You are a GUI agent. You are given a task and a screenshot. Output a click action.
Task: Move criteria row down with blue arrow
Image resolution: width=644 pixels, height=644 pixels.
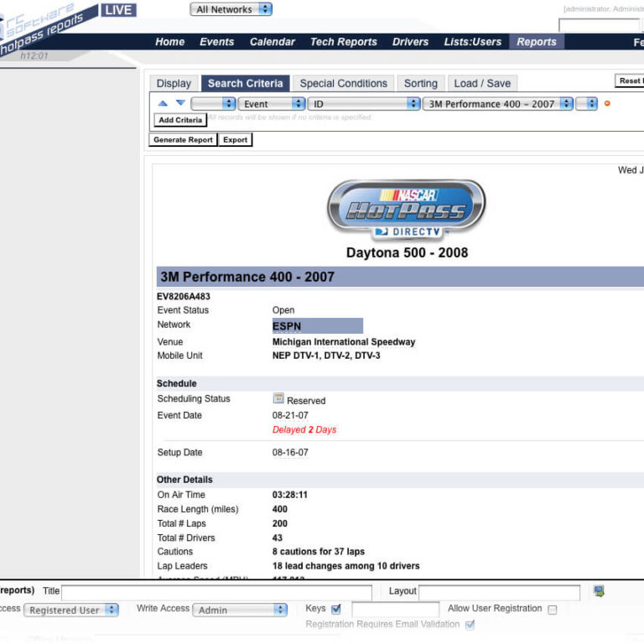181,102
